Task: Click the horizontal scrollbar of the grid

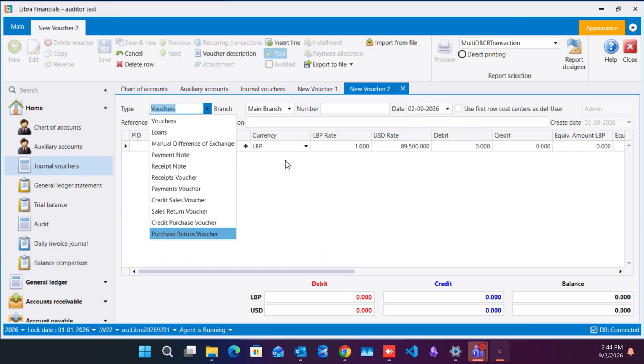Action: 246,271
